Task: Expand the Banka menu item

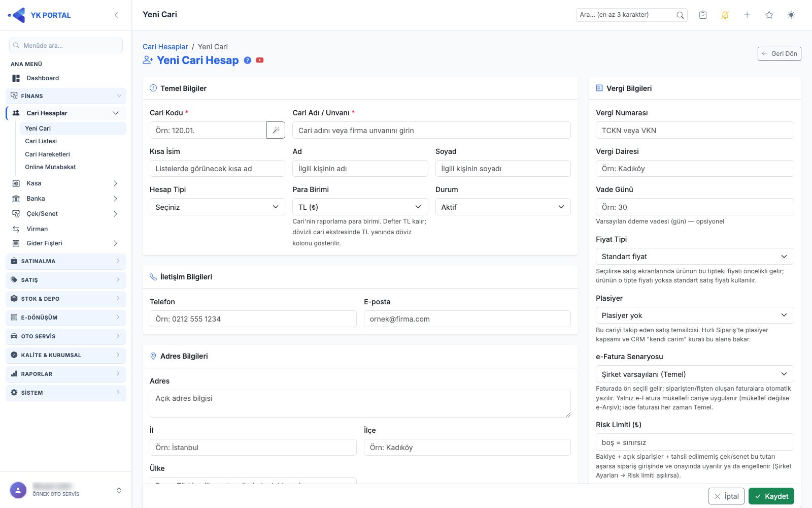Action: 66,199
